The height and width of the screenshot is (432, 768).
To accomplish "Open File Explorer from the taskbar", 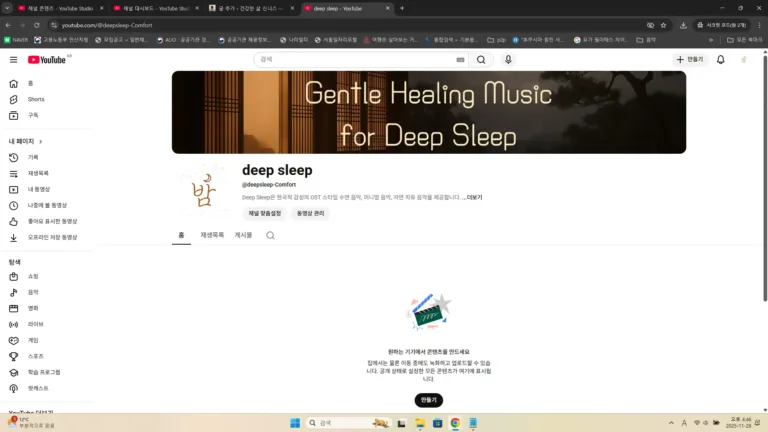I will point(420,423).
